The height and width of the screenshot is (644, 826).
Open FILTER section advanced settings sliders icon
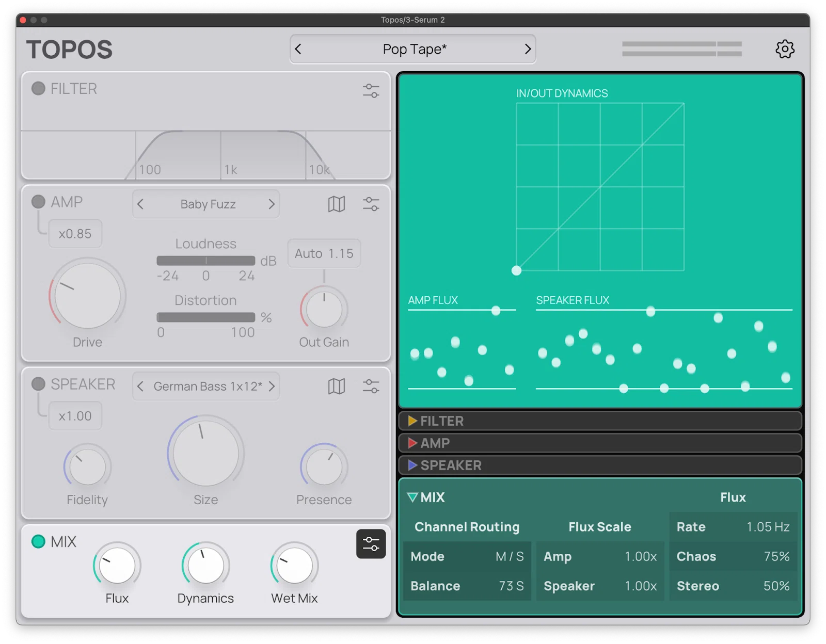(x=371, y=91)
